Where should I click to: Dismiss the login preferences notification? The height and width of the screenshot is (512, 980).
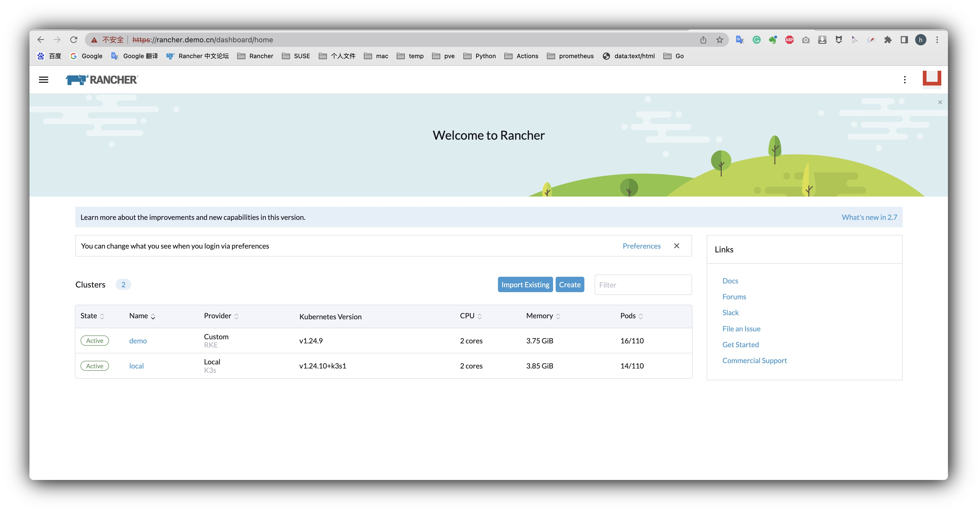click(676, 246)
